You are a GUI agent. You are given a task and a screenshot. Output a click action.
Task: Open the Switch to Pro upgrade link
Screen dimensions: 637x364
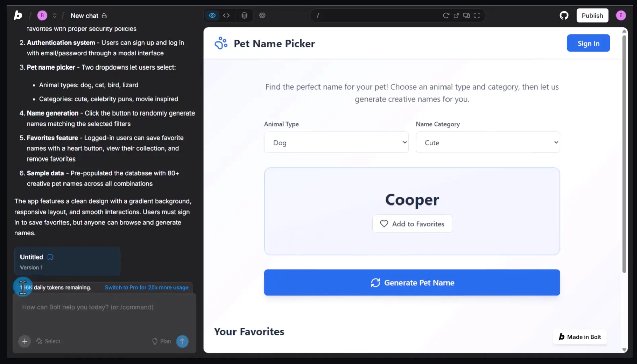pos(146,287)
